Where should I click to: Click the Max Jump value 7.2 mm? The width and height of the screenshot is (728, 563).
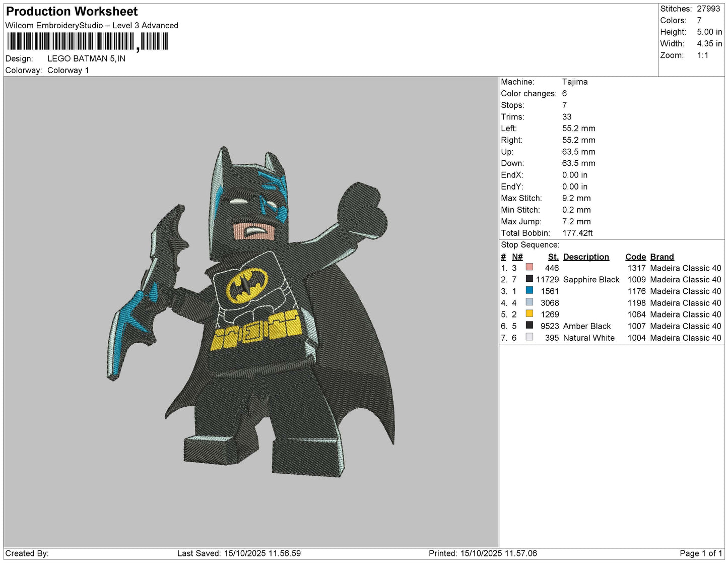click(576, 221)
